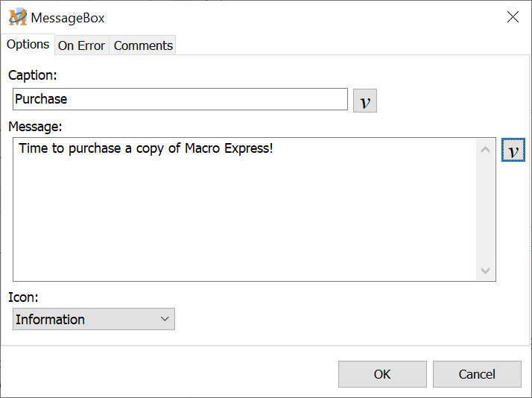Screen dimensions: 532x398
Task: Go to the Comments tab
Action: click(143, 45)
